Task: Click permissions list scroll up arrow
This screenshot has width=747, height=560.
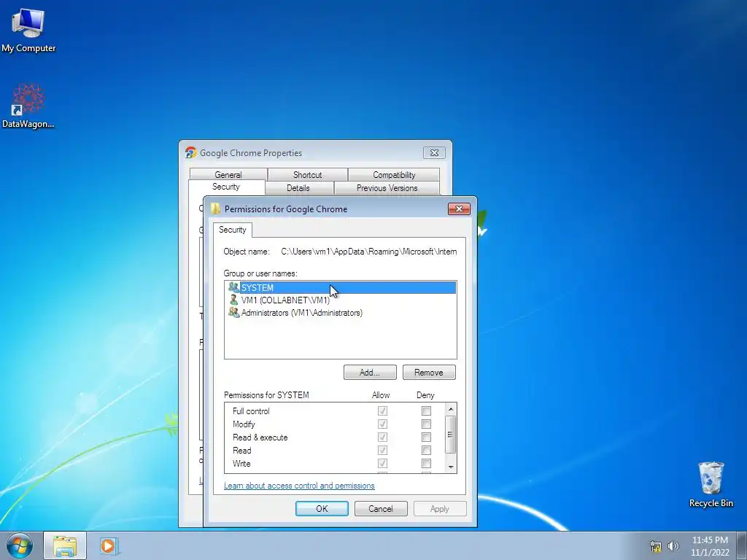Action: 451,409
